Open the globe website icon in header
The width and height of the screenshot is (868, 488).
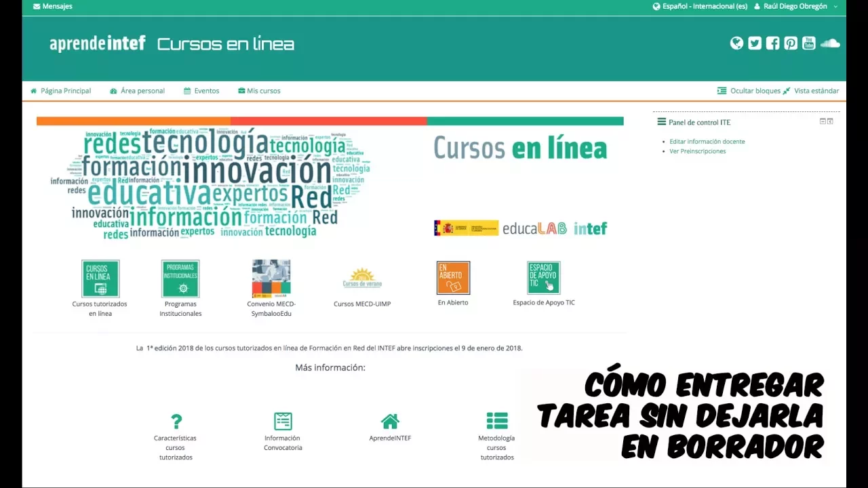point(736,43)
